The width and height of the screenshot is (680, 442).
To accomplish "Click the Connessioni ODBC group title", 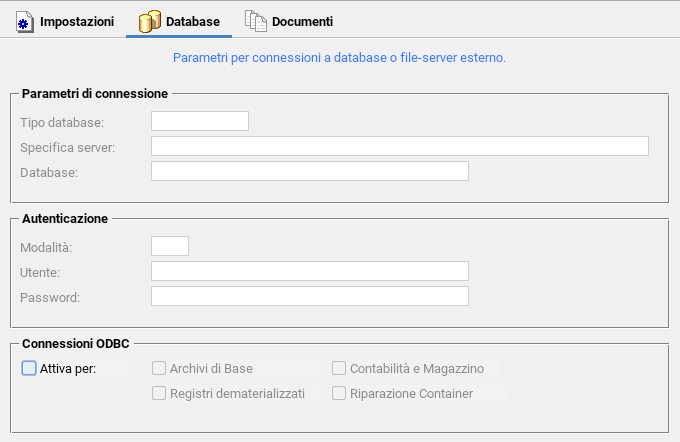I will (x=76, y=344).
